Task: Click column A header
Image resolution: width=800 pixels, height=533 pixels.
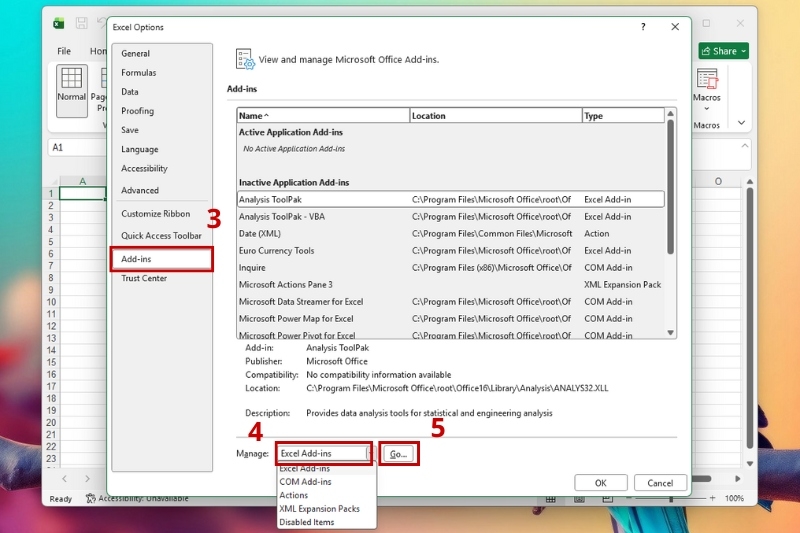Action: pyautogui.click(x=83, y=181)
